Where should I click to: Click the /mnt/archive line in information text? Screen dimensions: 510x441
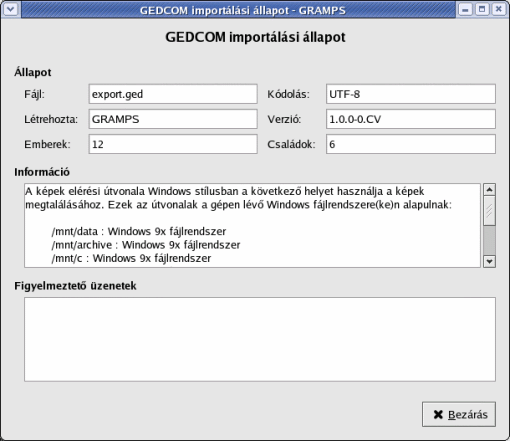[x=146, y=245]
